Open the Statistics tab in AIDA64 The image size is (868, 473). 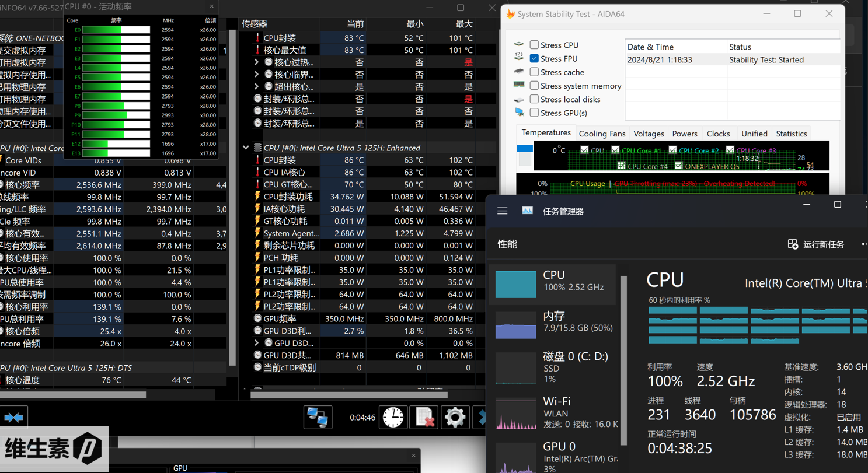(791, 134)
